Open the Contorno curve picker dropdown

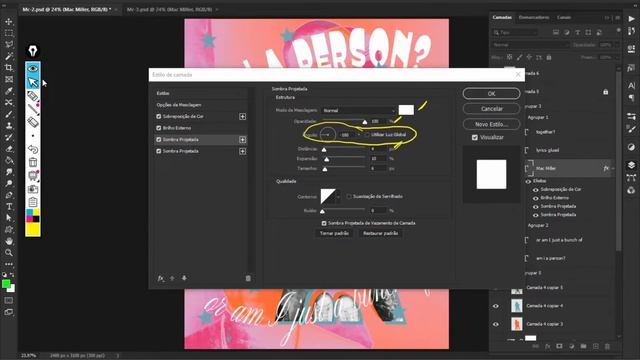pos(338,197)
